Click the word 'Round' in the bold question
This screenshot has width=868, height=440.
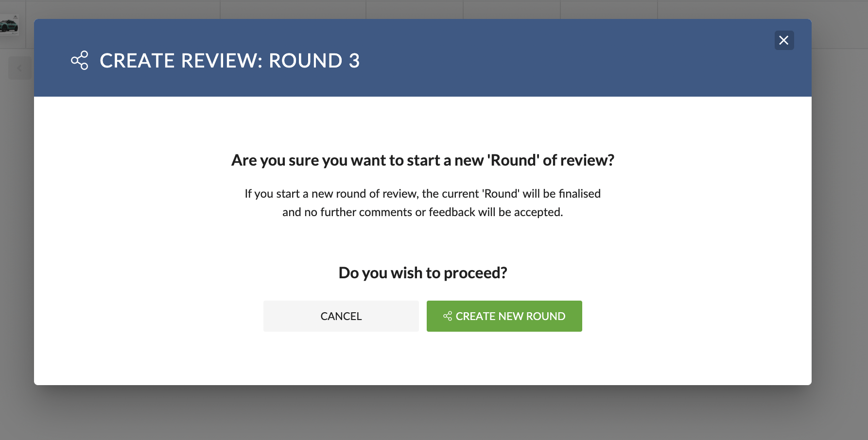[513, 160]
